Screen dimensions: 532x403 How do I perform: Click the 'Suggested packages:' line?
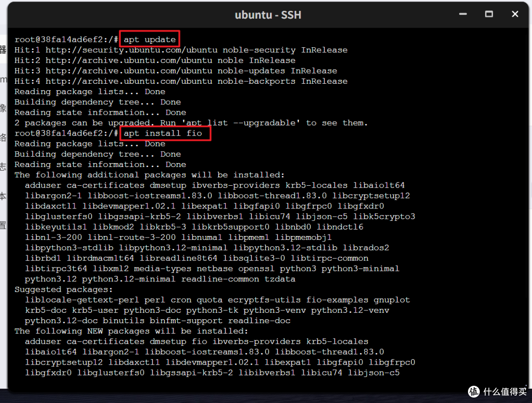pyautogui.click(x=64, y=289)
